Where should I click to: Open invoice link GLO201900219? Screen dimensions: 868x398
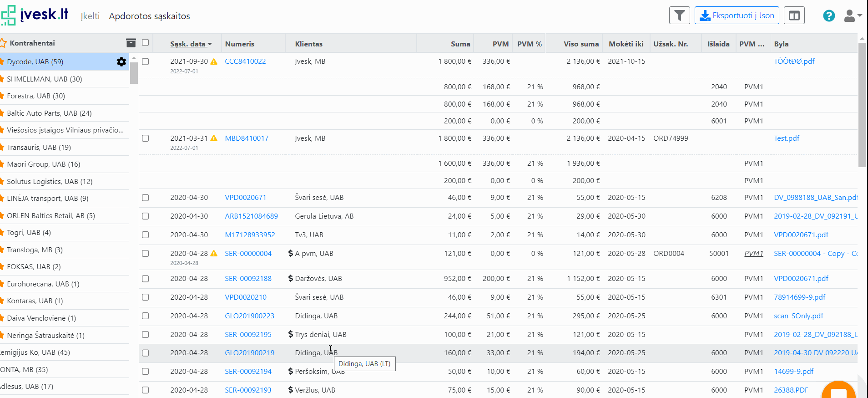(249, 352)
